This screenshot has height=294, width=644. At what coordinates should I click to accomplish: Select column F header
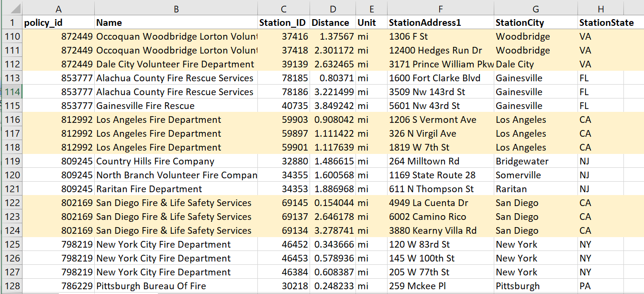click(441, 9)
